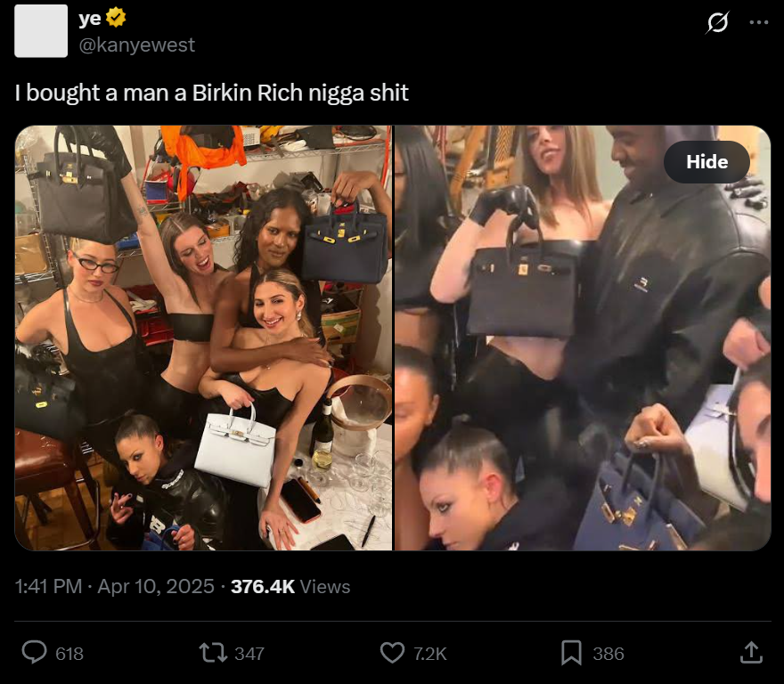The width and height of the screenshot is (784, 684).
Task: Open the right photo in the post
Action: 583,338
